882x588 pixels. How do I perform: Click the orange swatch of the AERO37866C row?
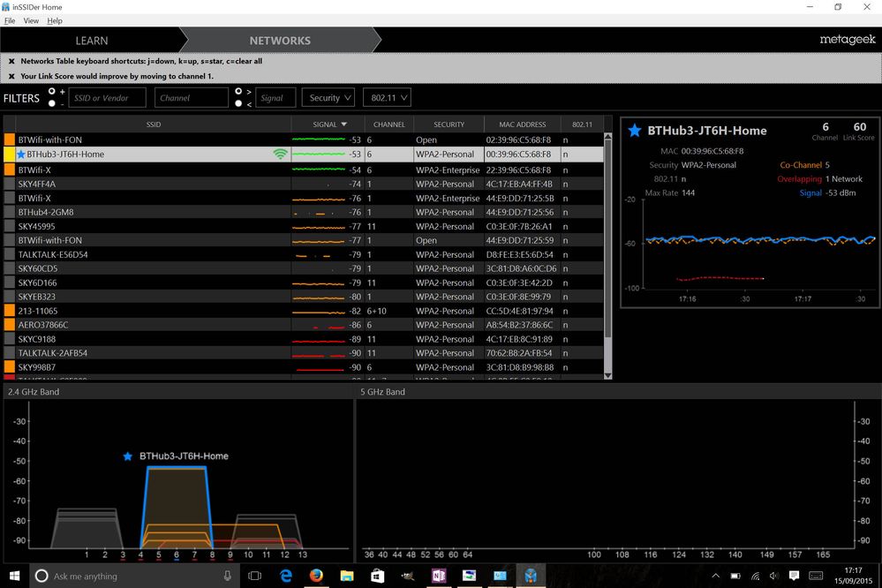pos(10,325)
